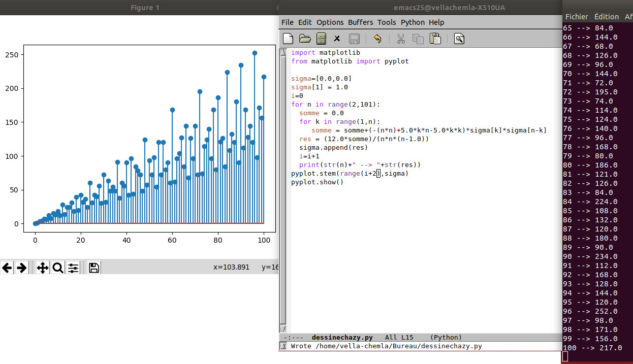This screenshot has height=364, width=633.
Task: Expand the Options menu in Emacs
Action: tap(330, 22)
